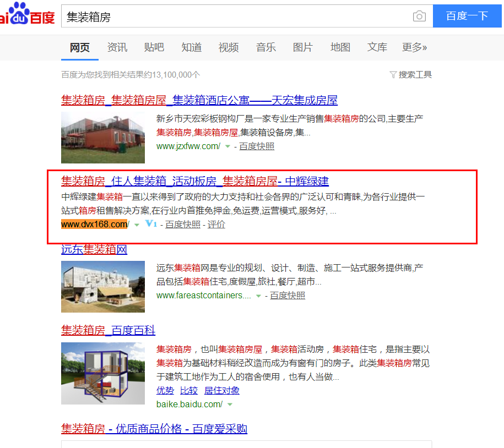This screenshot has width=504, height=448.
Task: Click the V1 credibility badge for dvx168
Action: 151,223
